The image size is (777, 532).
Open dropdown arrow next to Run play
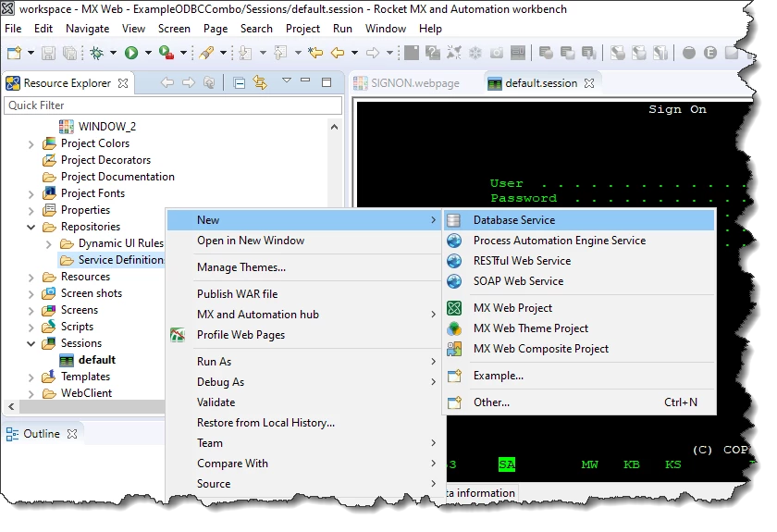coord(148,53)
